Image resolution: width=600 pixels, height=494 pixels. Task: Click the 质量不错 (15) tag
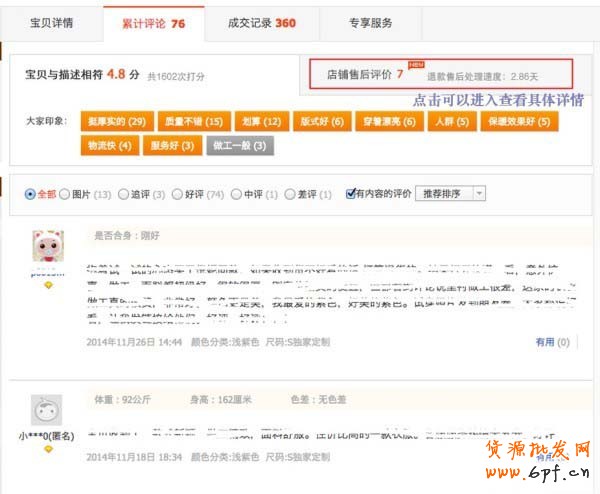193,121
